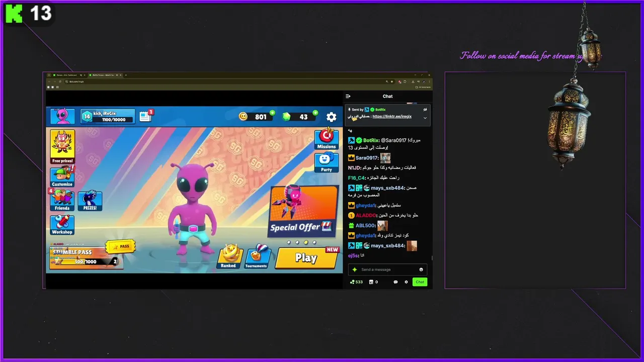Click the kick iReGix level 14 profile bar
Image resolution: width=644 pixels, height=362 pixels.
click(x=108, y=117)
